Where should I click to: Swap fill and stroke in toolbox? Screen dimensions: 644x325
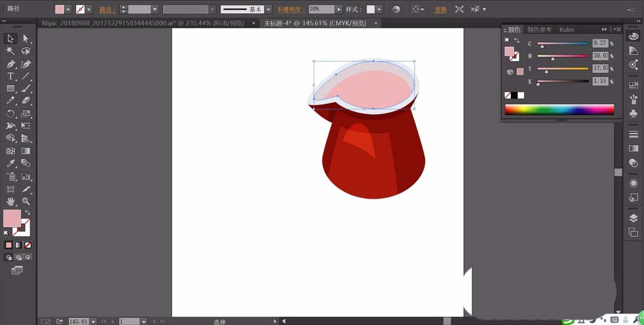pos(28,213)
